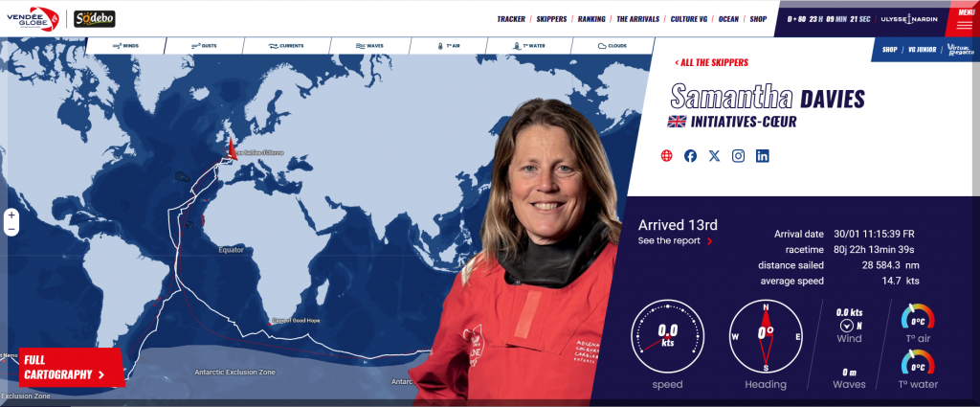Screen dimensions: 980x407
Task: Toggle the Currents map layer
Action: (x=285, y=46)
